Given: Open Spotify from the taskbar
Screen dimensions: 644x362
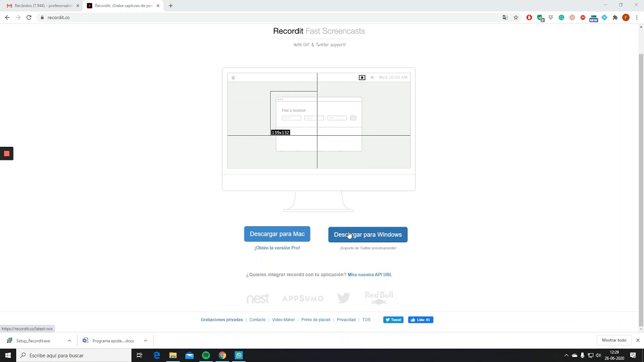Looking at the screenshot, I should pyautogui.click(x=206, y=355).
